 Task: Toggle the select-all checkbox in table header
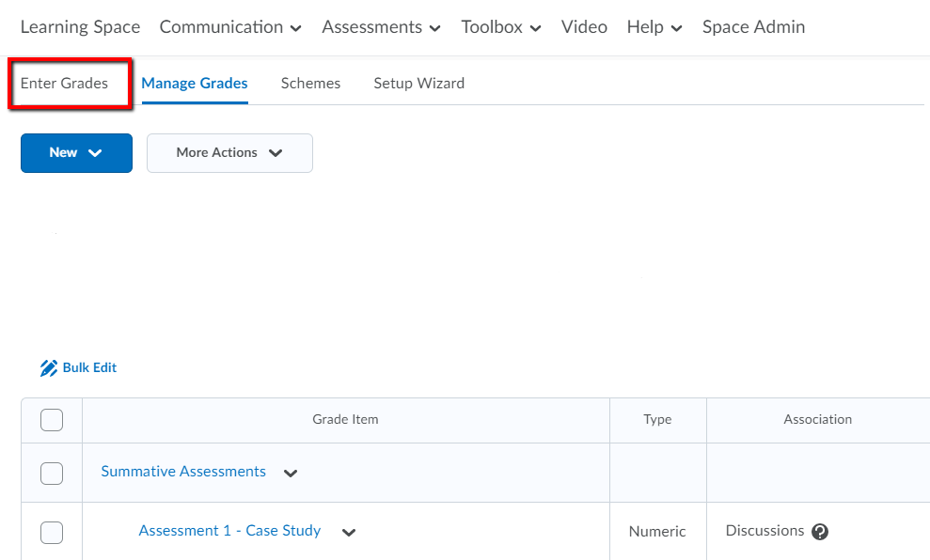pyautogui.click(x=52, y=420)
